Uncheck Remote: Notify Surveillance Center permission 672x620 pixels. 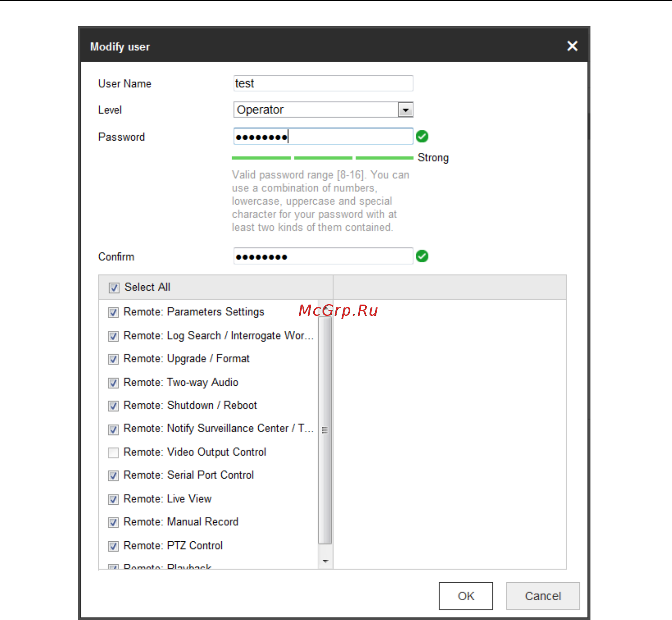tap(113, 429)
